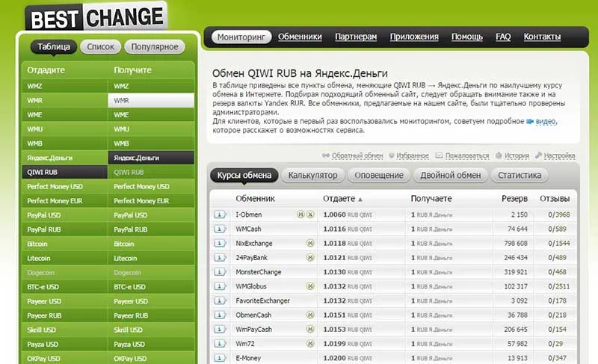This screenshot has width=598, height=364.
Task: Switch to Таблица view tab
Action: [x=53, y=47]
